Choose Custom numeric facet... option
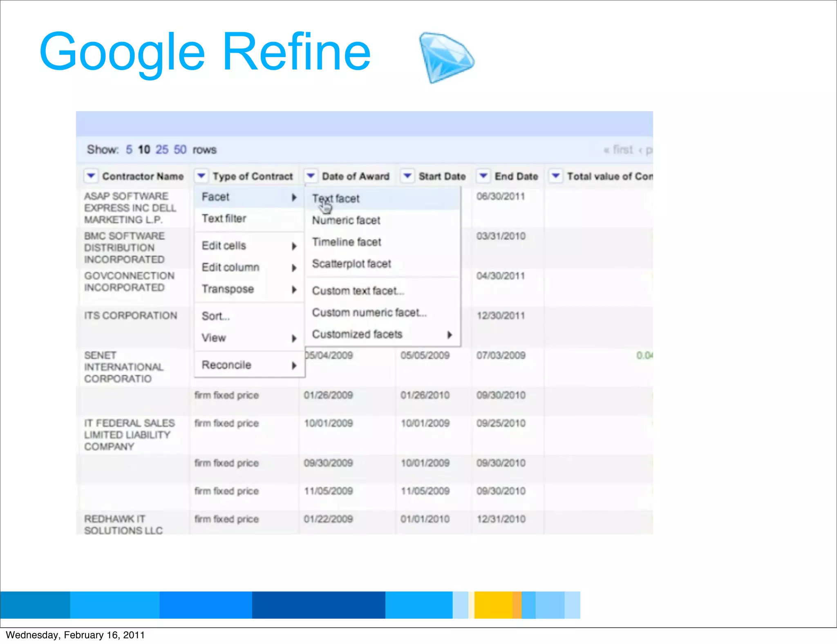 click(x=383, y=313)
